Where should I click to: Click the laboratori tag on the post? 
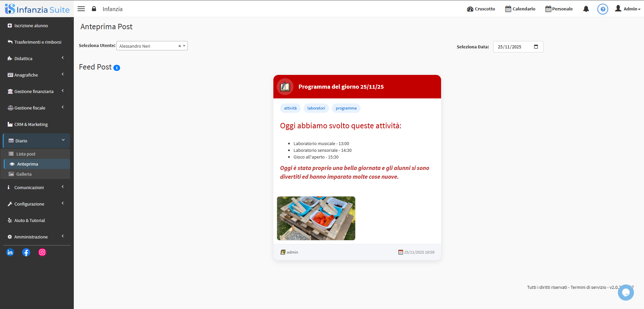(316, 108)
